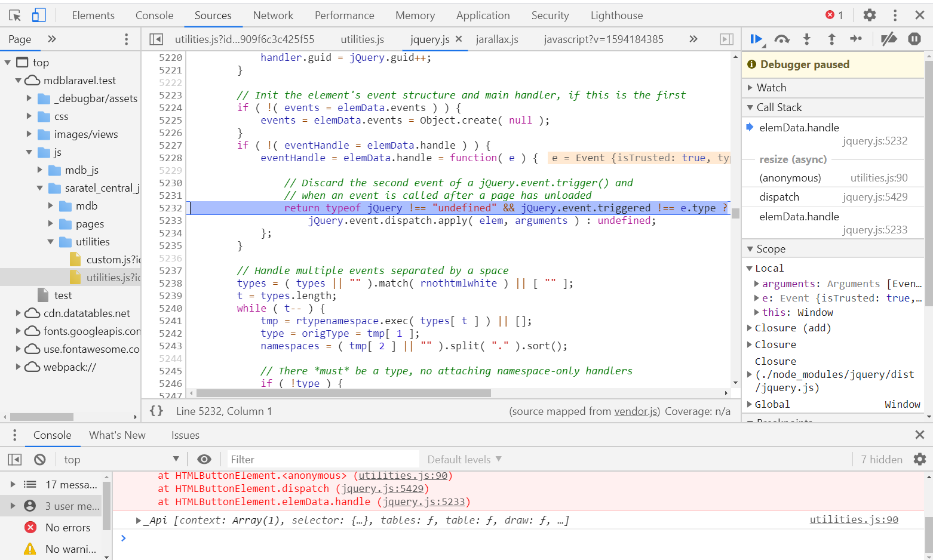Clear the console output
This screenshot has height=560, width=933.
tap(39, 459)
